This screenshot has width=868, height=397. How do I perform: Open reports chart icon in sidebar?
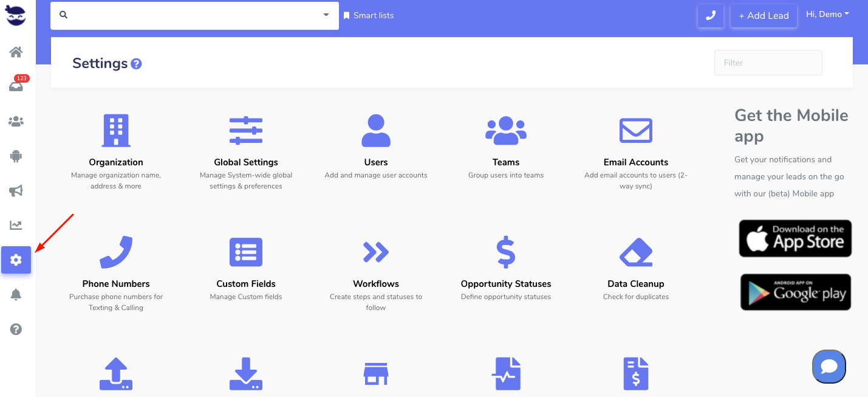(16, 226)
